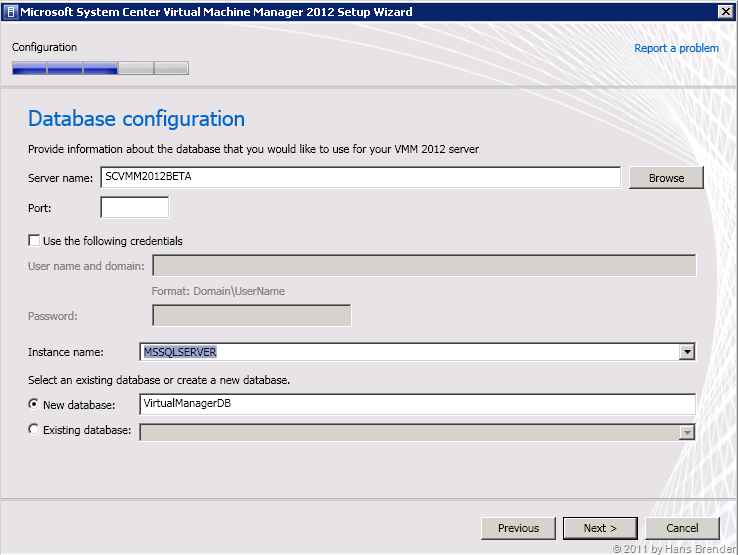The width and height of the screenshot is (738, 555).
Task: Open the Existing database dropdown list
Action: 686,432
